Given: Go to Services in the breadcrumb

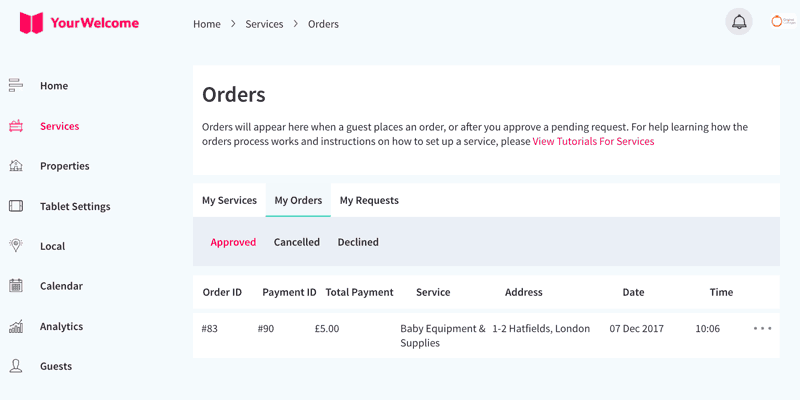Looking at the screenshot, I should tap(264, 24).
